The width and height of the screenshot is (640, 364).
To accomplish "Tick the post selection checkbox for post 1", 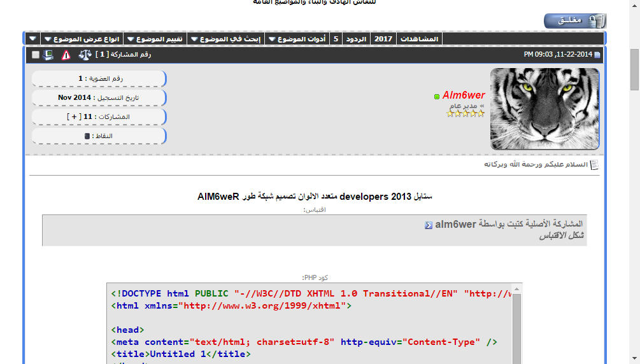I will coord(36,55).
